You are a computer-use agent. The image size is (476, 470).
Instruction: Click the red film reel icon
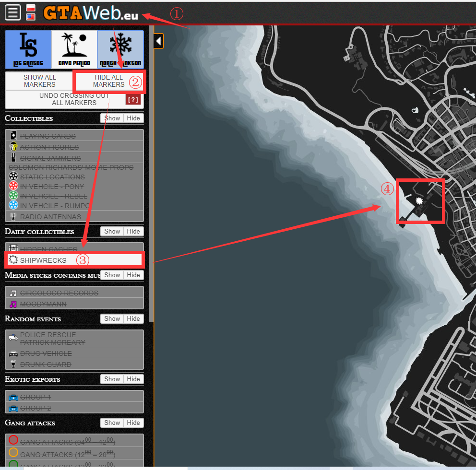[13, 186]
